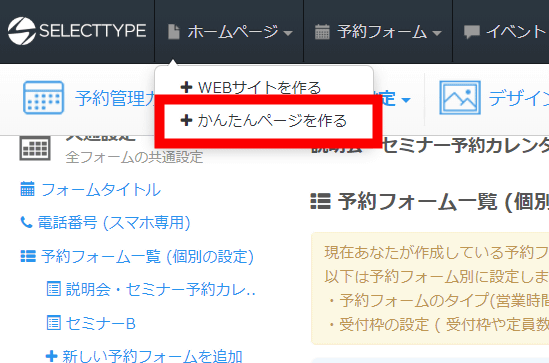This screenshot has width=549, height=363.
Task: Open 予約フォーム一覧 (個別の設定) sidebar link
Action: pyautogui.click(x=147, y=257)
